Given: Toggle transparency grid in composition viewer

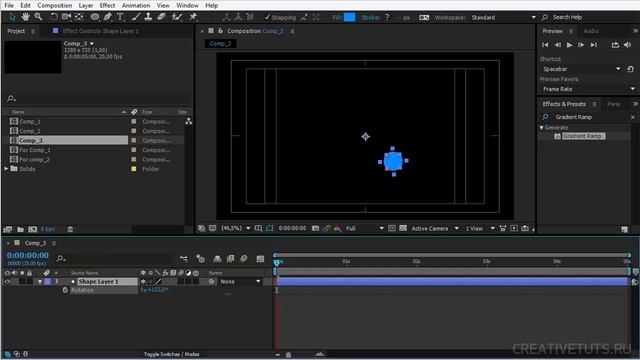Looking at the screenshot, I should click(x=403, y=228).
